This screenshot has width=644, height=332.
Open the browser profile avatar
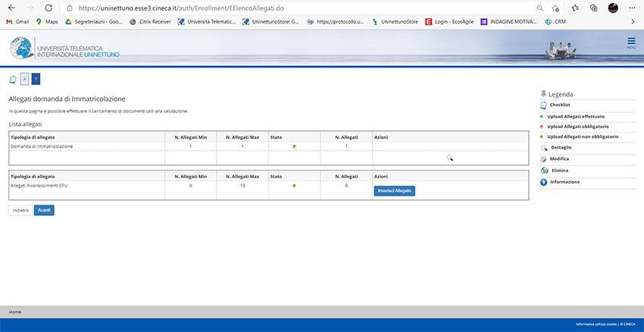point(613,8)
